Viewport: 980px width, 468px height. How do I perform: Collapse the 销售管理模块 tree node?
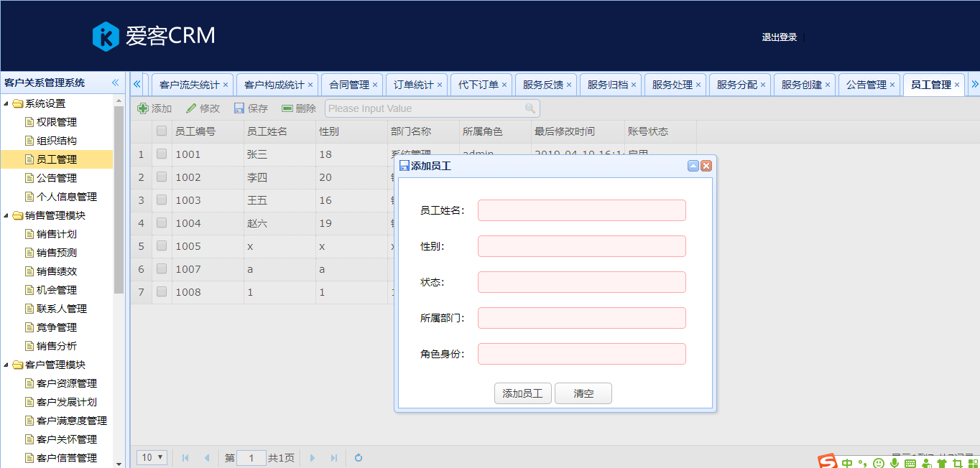coord(6,215)
